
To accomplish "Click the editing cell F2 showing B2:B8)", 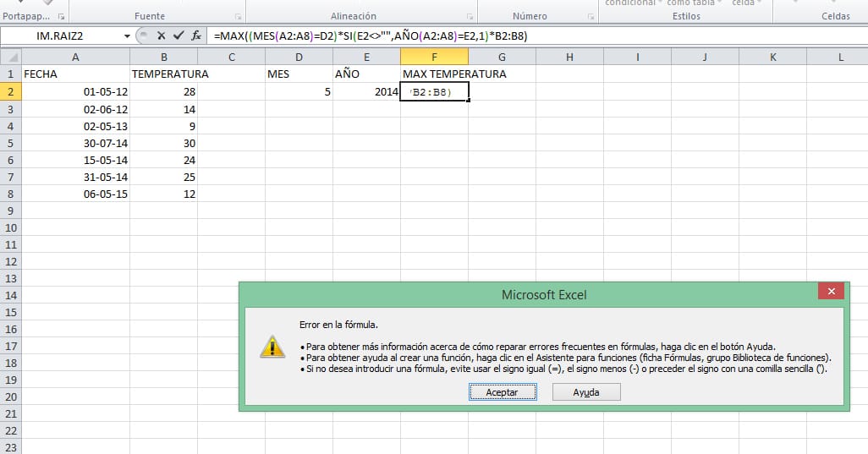I will [435, 92].
